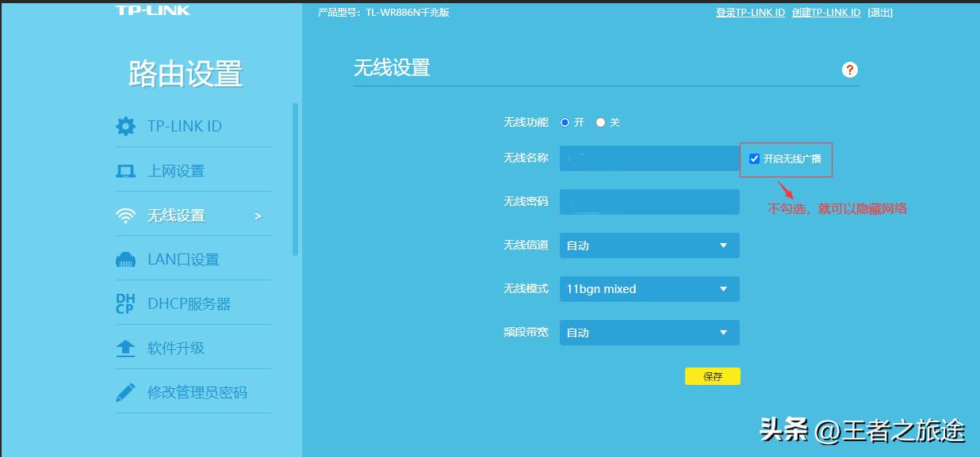980x457 pixels.
Task: Expand the 无线模式 11bgn mixed dropdown
Action: (649, 288)
